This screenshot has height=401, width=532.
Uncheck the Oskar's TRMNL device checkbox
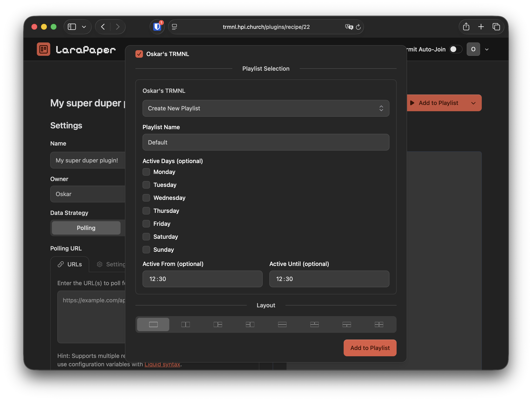pos(139,54)
